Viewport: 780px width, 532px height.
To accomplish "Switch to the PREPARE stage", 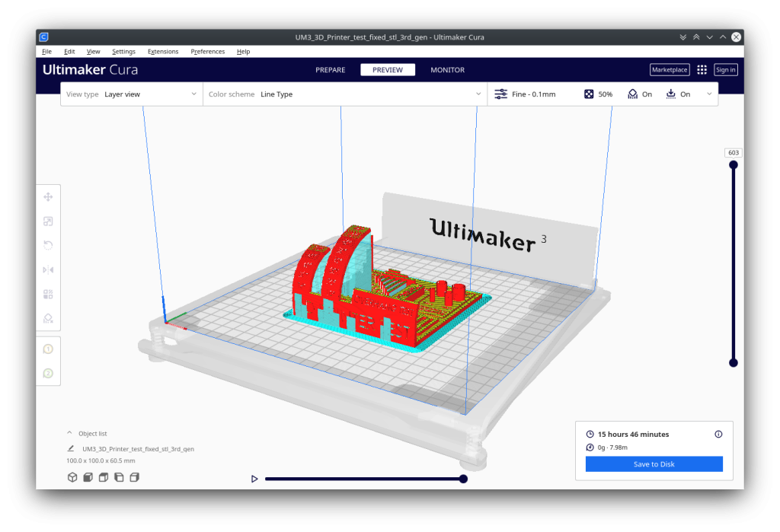I will tap(331, 70).
